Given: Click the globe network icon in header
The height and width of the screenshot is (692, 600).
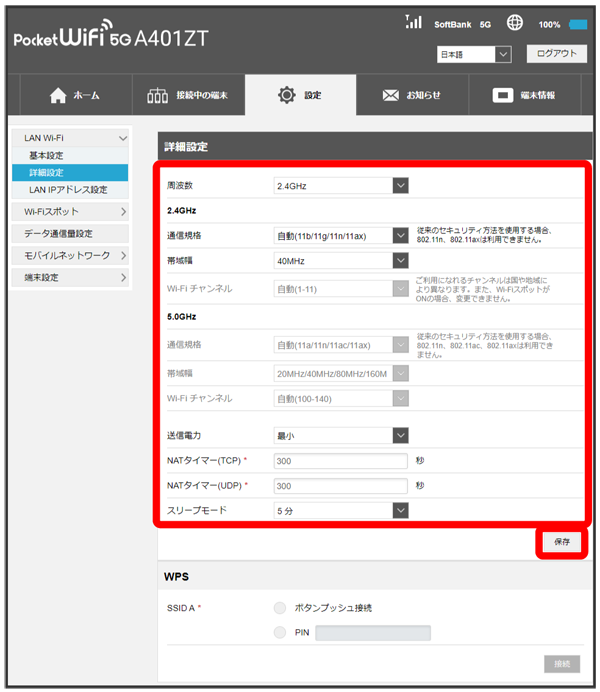Looking at the screenshot, I should tap(515, 23).
